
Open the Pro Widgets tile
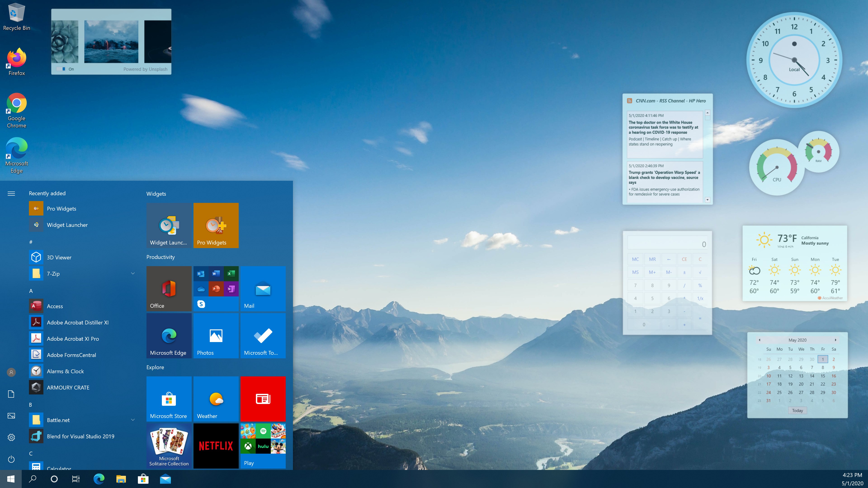click(x=216, y=225)
